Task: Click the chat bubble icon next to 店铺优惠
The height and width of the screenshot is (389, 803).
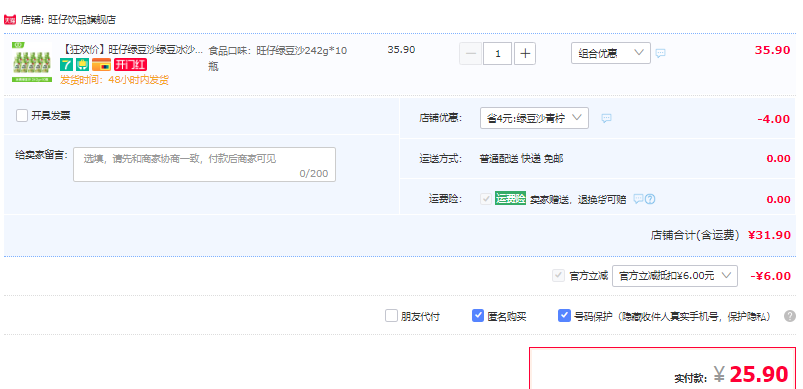Action: point(606,118)
